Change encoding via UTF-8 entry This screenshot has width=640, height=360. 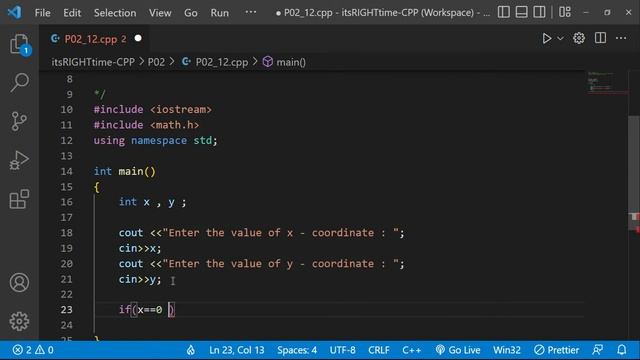point(342,350)
